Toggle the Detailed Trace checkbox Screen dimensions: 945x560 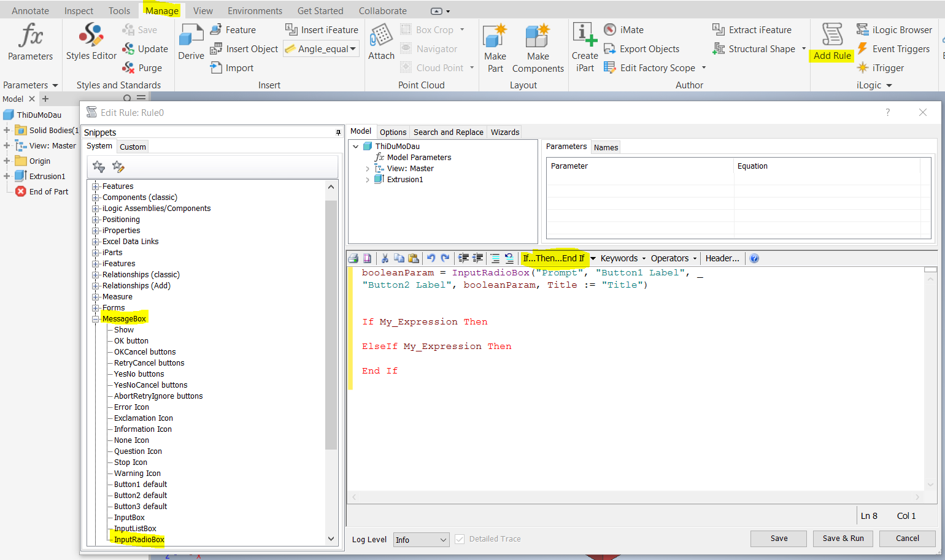[x=460, y=539]
